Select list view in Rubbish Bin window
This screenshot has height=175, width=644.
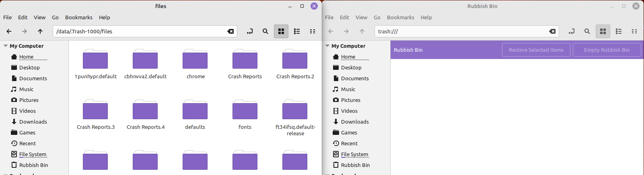tap(619, 31)
